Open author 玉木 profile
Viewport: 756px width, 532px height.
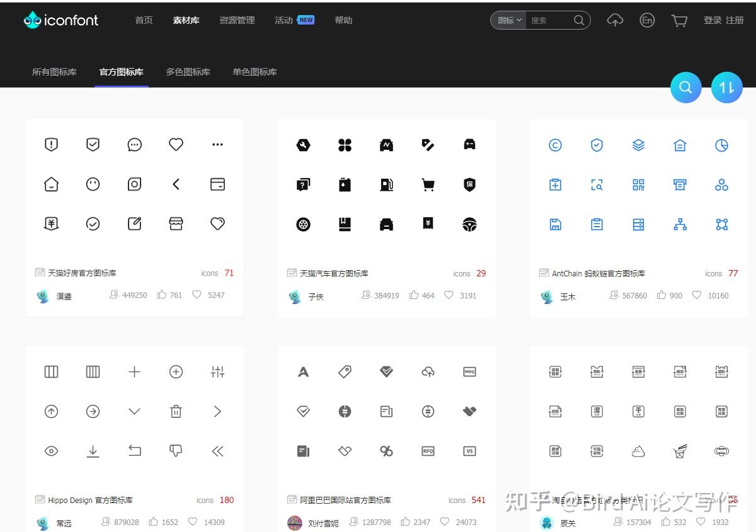coord(568,297)
